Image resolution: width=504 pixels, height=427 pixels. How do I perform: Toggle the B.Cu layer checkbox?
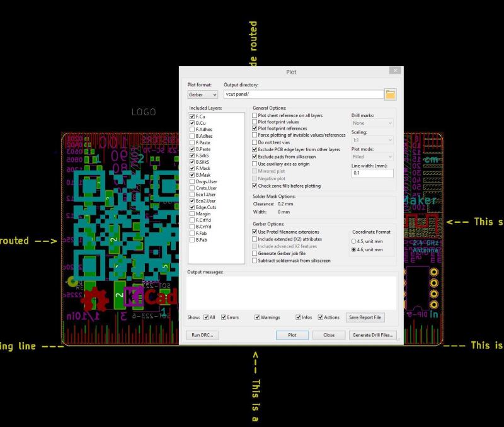pyautogui.click(x=192, y=123)
